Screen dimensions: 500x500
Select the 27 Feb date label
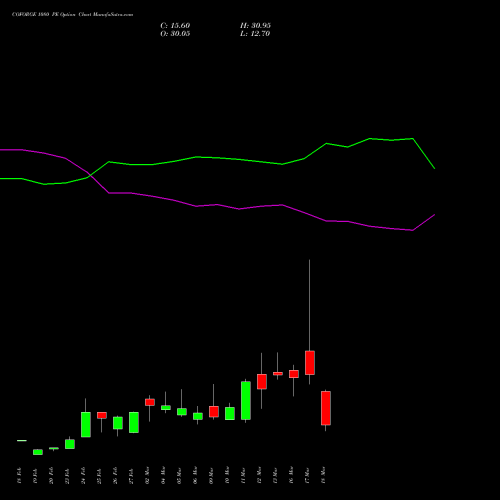131,476
